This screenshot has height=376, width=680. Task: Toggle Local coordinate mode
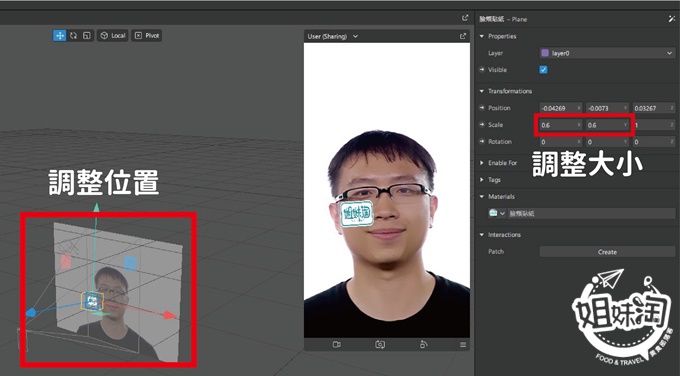113,36
